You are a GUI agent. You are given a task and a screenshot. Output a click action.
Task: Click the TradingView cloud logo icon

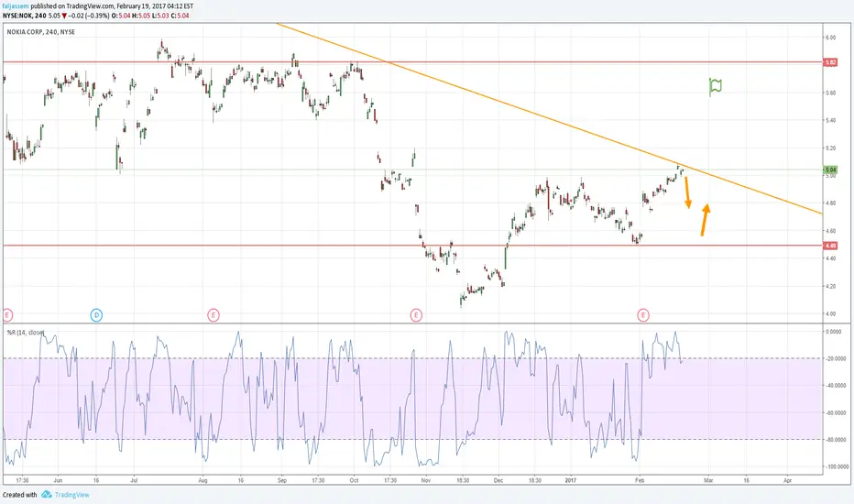click(47, 495)
